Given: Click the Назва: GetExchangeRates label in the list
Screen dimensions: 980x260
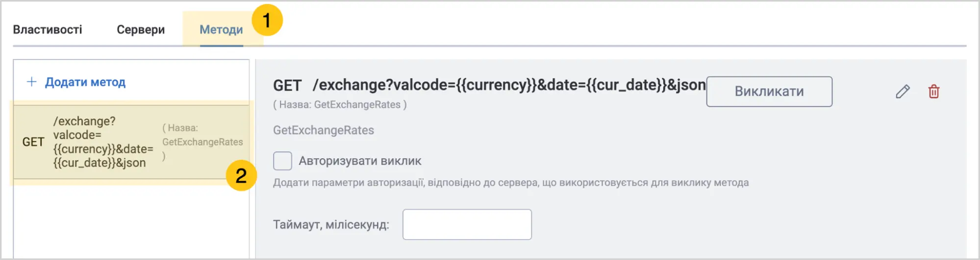Looking at the screenshot, I should point(202,142).
